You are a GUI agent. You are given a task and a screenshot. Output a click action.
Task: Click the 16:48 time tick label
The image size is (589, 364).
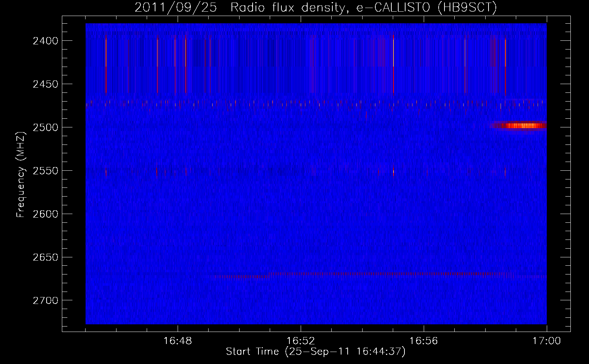tap(178, 341)
